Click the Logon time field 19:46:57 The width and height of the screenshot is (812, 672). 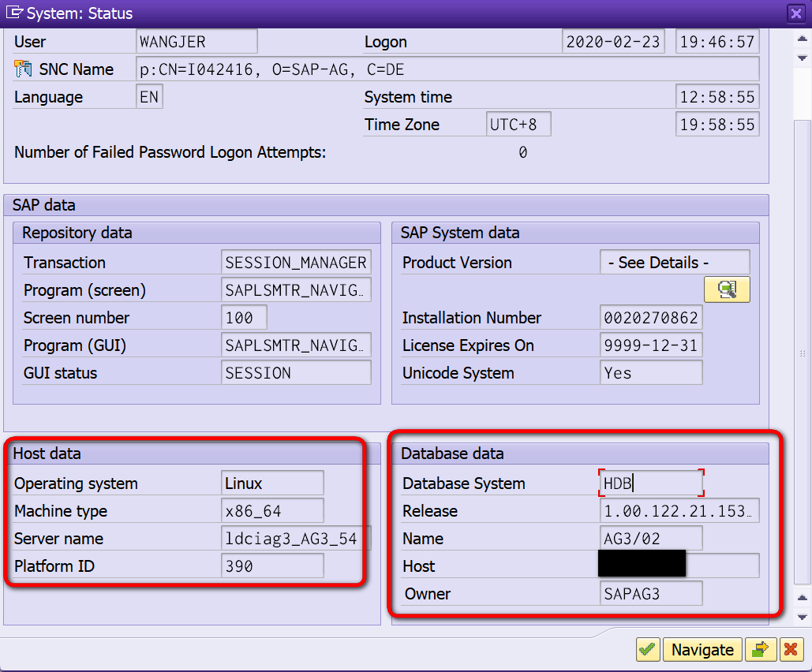pyautogui.click(x=717, y=42)
